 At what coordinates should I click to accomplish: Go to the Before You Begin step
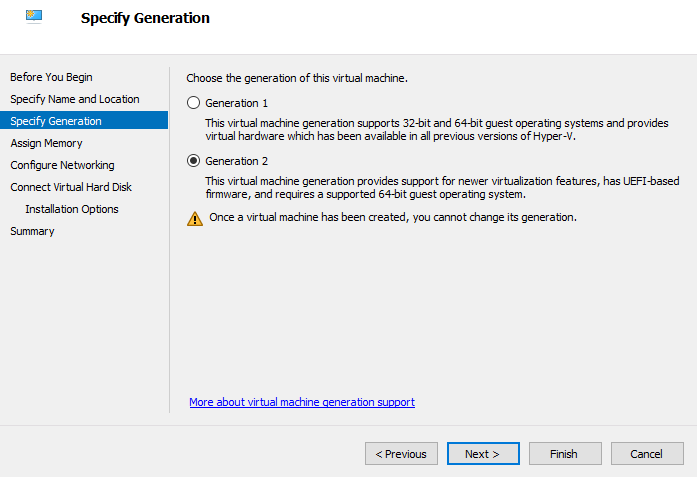coord(51,77)
